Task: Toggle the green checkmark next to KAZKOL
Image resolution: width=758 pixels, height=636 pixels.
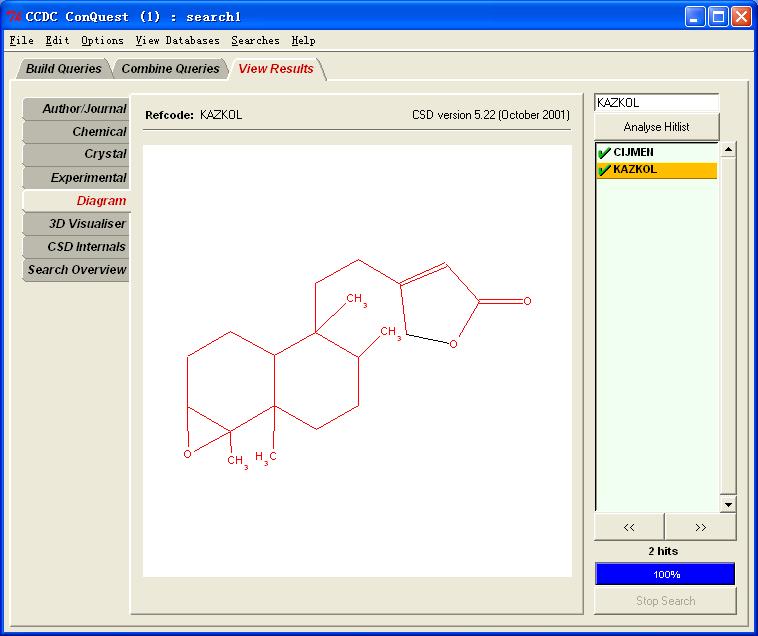Action: [x=604, y=170]
